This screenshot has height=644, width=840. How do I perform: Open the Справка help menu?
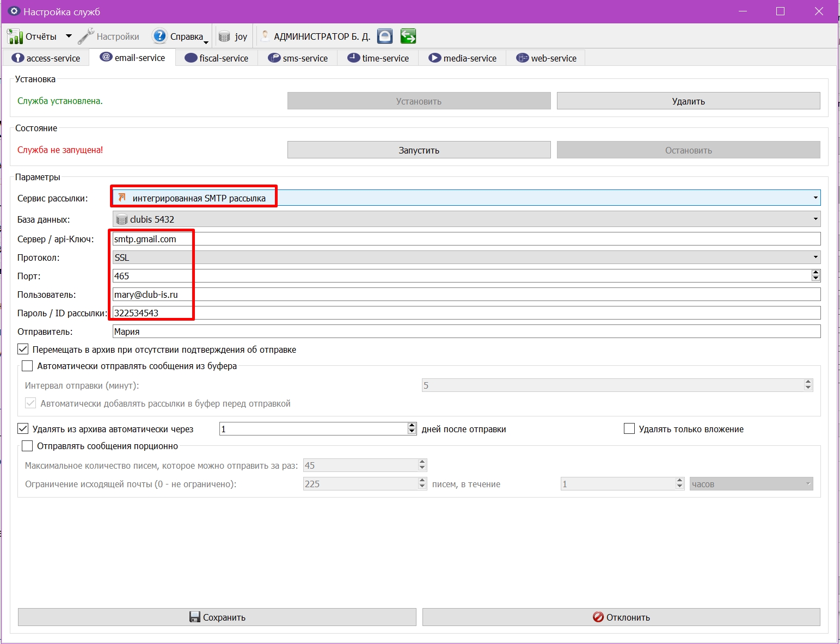pyautogui.click(x=180, y=36)
